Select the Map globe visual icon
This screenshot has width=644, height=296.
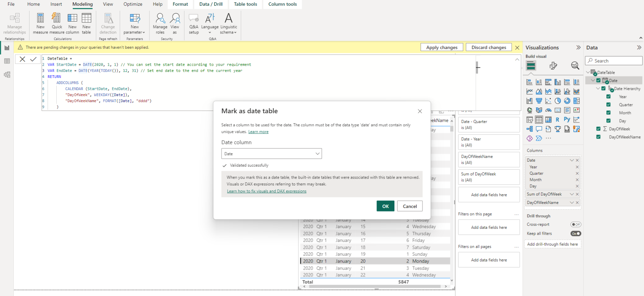point(529,110)
